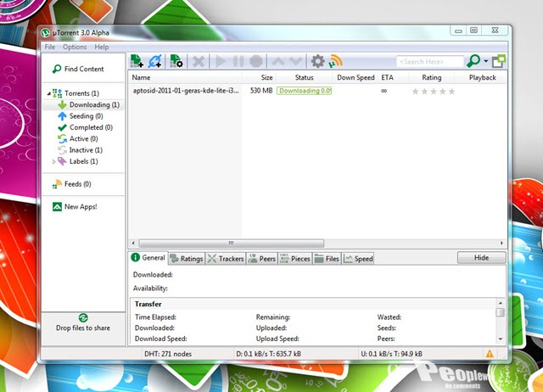
Task: Click the Pause torrent icon
Action: (238, 62)
